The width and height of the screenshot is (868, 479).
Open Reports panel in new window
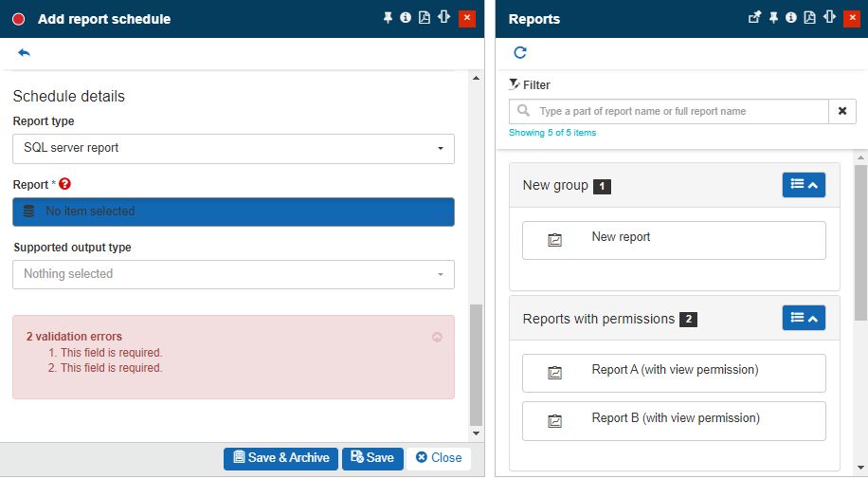click(754, 18)
